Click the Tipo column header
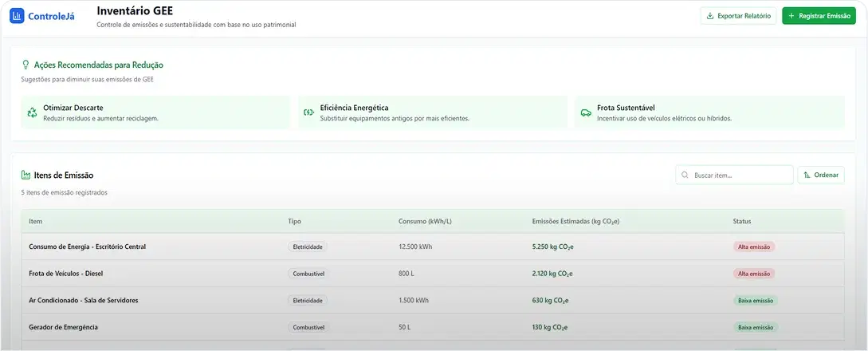The height and width of the screenshot is (351, 868). point(294,221)
